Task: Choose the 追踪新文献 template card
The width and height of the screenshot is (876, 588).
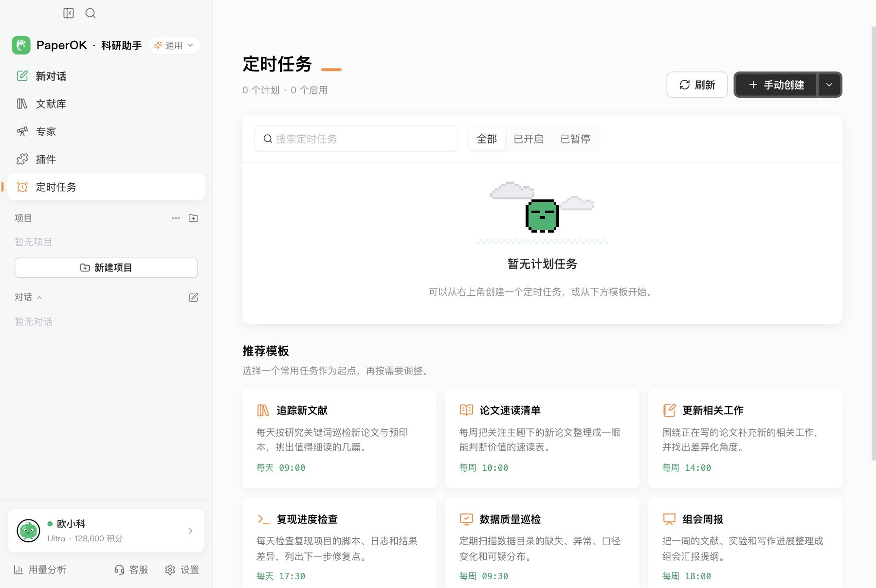Action: coord(339,438)
